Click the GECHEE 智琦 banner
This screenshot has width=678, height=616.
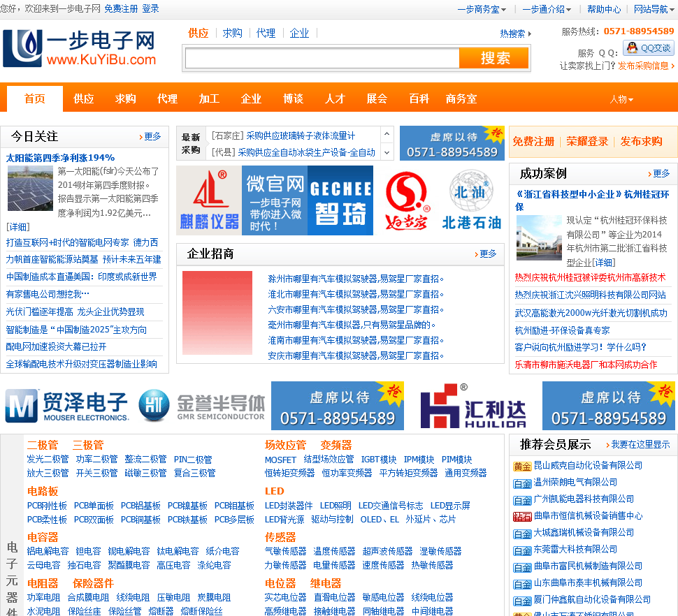point(340,200)
